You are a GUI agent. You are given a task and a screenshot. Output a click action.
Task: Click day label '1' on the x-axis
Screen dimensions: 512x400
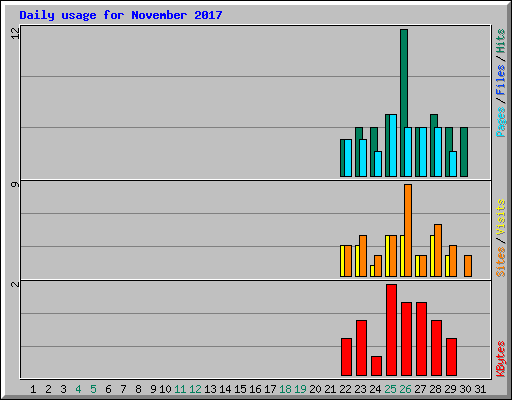click(x=33, y=389)
